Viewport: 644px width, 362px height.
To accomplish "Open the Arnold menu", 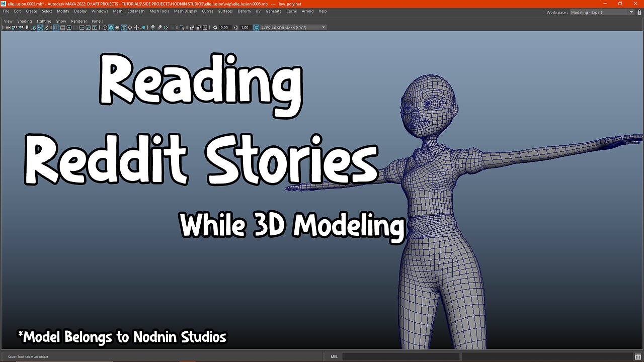I will click(x=308, y=11).
